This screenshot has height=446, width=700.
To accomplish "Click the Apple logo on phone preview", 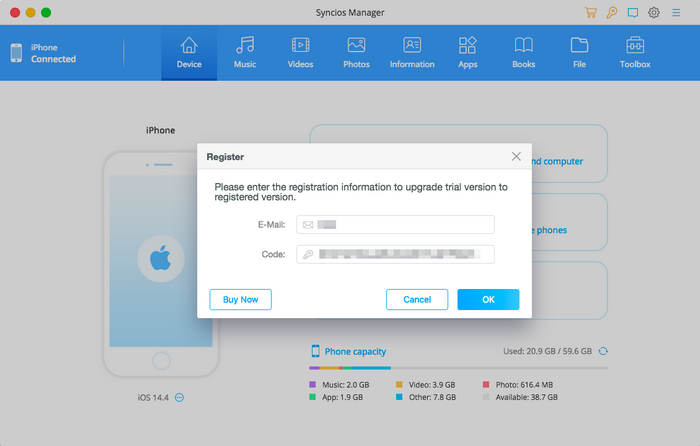I will point(161,258).
